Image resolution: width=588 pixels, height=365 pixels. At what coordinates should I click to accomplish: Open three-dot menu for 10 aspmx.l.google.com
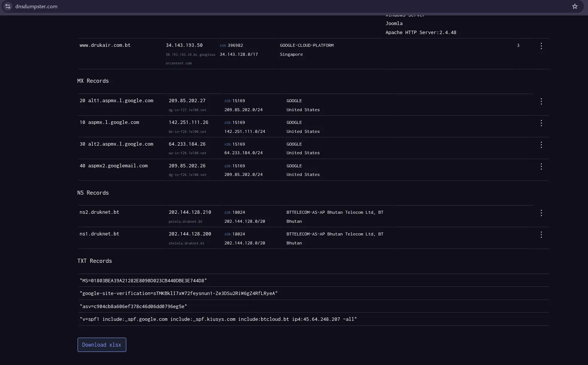point(541,123)
